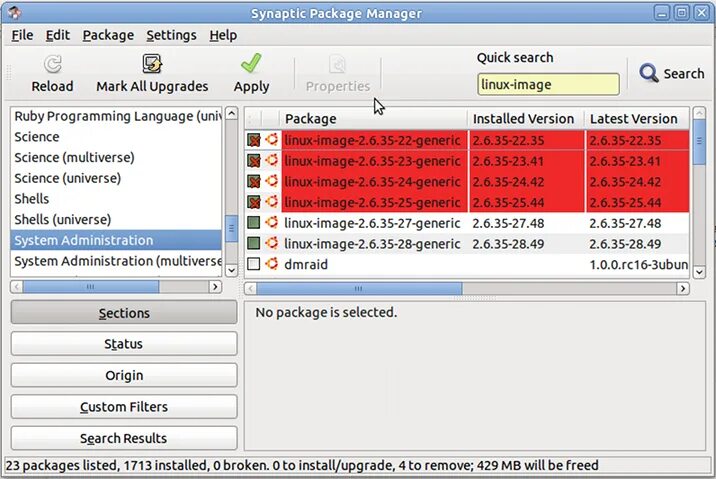
Task: Toggle removal mark on linux-image-2.6.35-22-generic
Action: tap(253, 140)
